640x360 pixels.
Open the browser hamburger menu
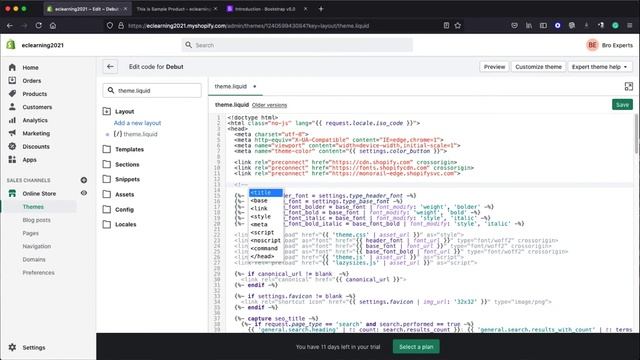coord(630,25)
